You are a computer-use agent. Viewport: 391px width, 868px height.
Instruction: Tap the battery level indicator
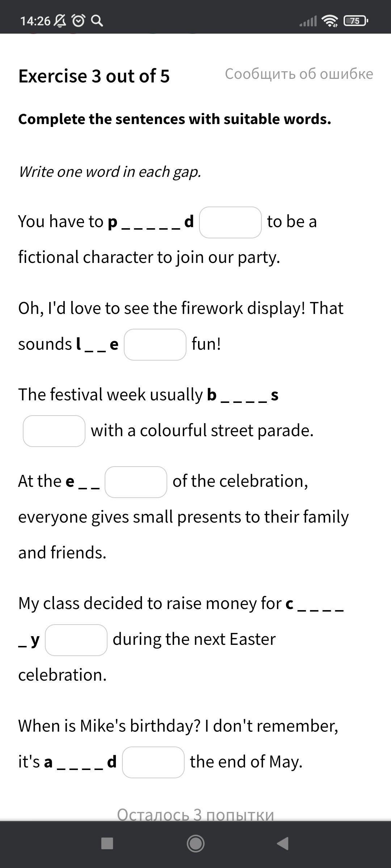point(356,21)
